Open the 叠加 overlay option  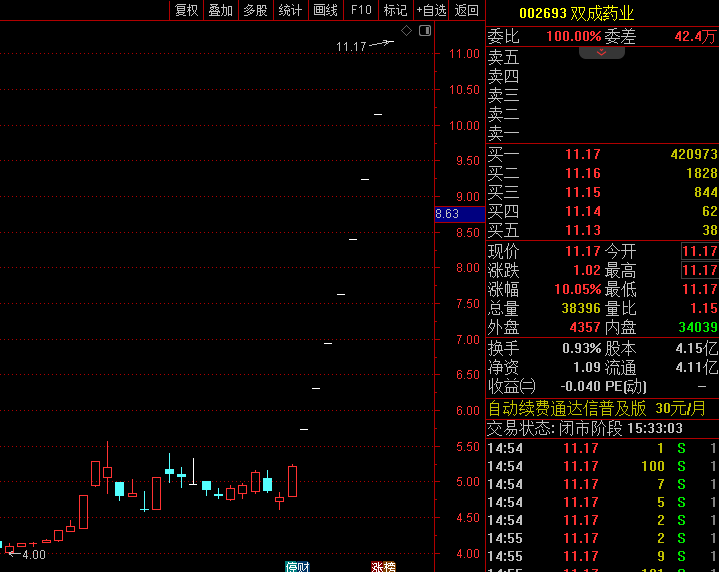pos(221,10)
